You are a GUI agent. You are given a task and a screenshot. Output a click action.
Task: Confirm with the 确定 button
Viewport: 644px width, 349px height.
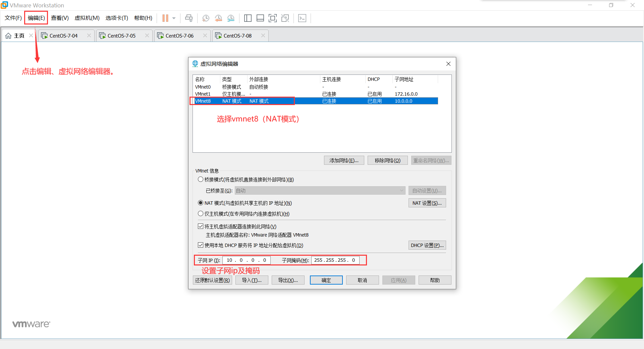326,280
